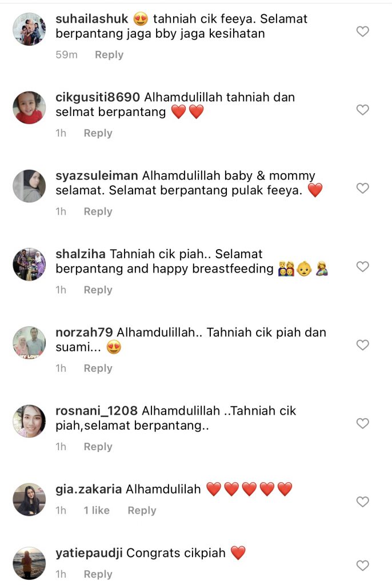Tap the heart beside norzah79's comment
The width and height of the screenshot is (392, 585).
click(x=362, y=344)
